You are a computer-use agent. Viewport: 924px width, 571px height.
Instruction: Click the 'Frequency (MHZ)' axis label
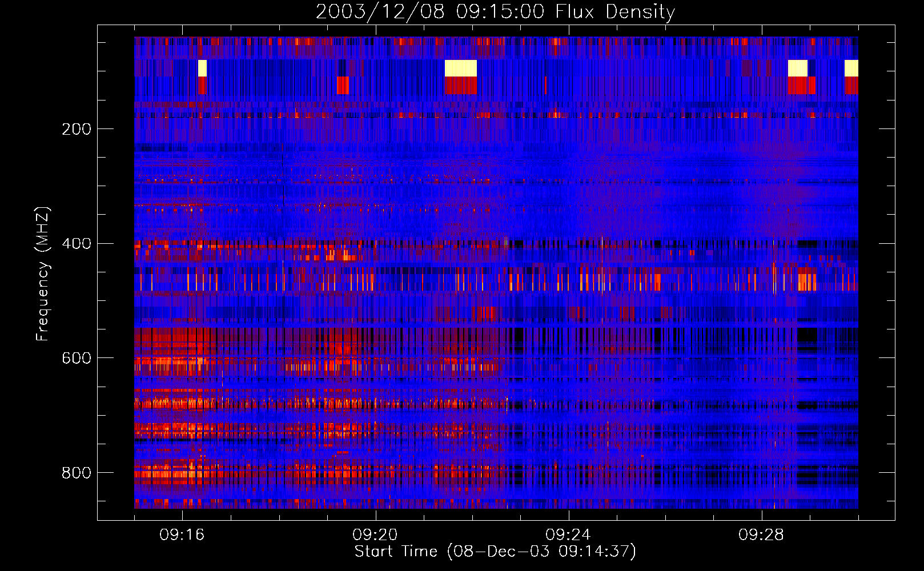click(x=43, y=274)
